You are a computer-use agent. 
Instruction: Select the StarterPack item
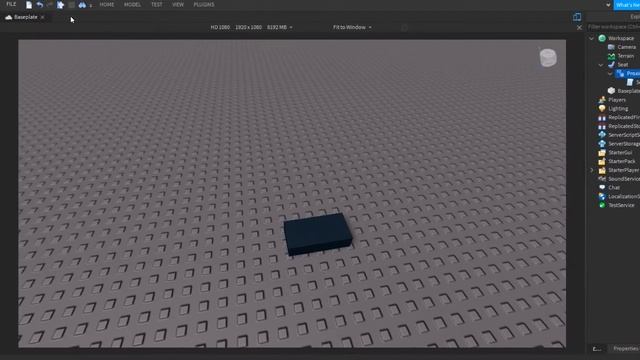point(622,162)
